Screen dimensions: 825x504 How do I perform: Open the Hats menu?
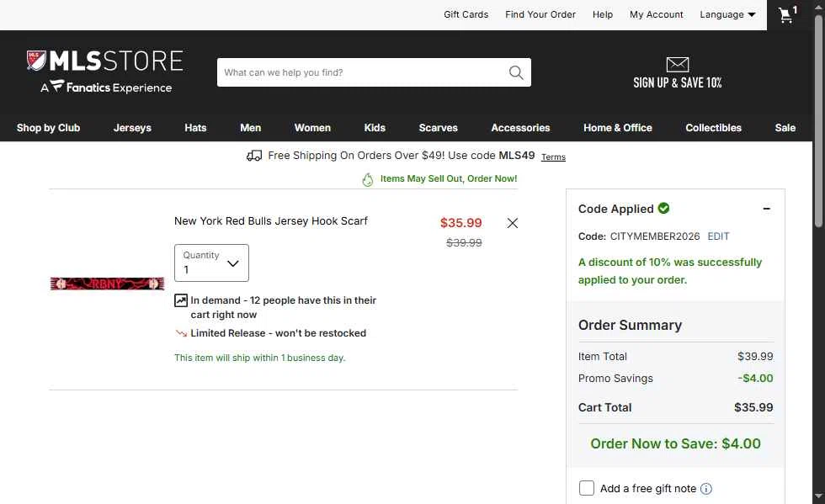coord(195,128)
